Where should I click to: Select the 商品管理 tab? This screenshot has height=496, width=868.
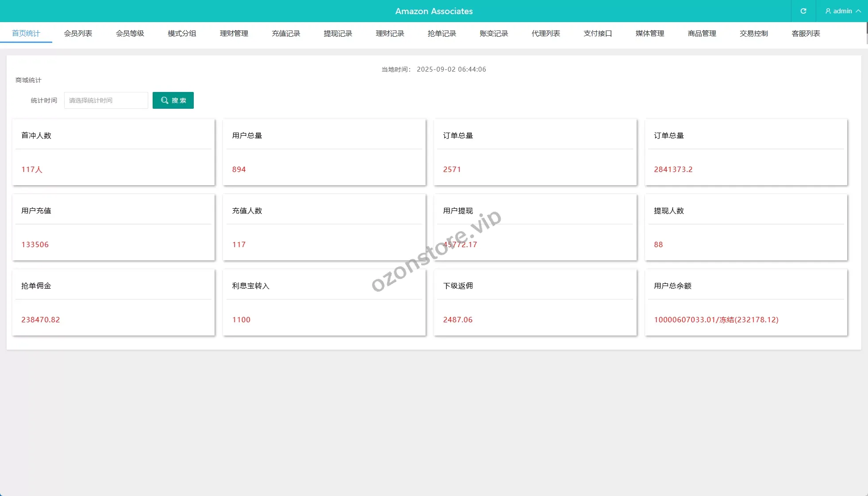pyautogui.click(x=702, y=33)
